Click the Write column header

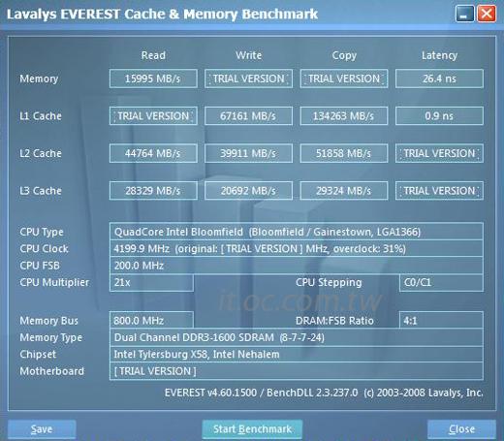[x=248, y=55]
